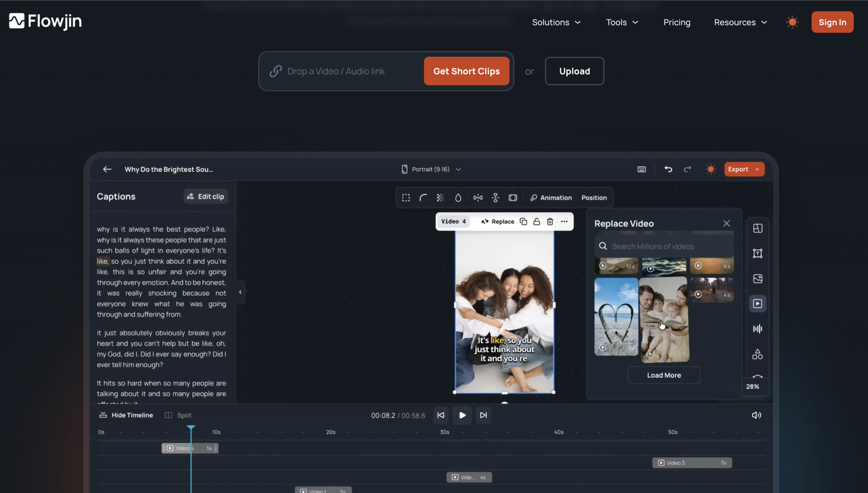
Task: Open the audio waveform sidebar icon
Action: 758,329
